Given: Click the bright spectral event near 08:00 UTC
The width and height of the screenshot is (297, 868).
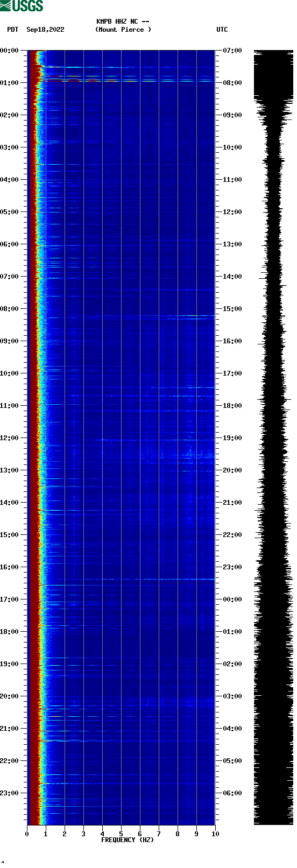Looking at the screenshot, I should point(126,80).
